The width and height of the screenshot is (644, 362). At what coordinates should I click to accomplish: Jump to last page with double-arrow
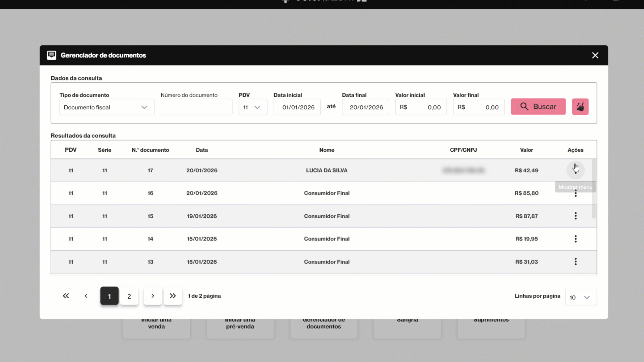click(173, 296)
